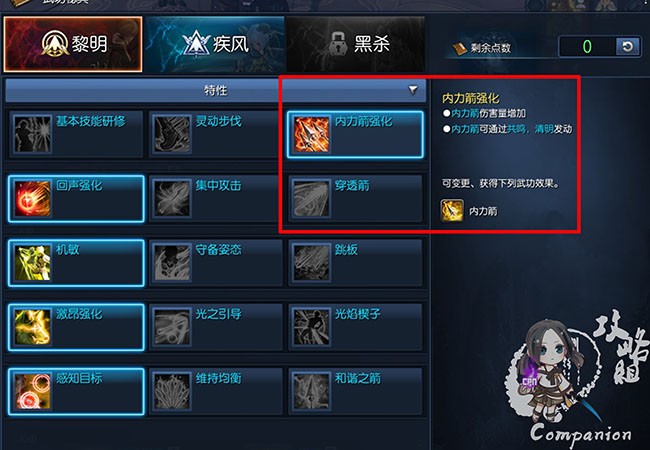Select the 黎明 tab
The width and height of the screenshot is (650, 450).
73,44
